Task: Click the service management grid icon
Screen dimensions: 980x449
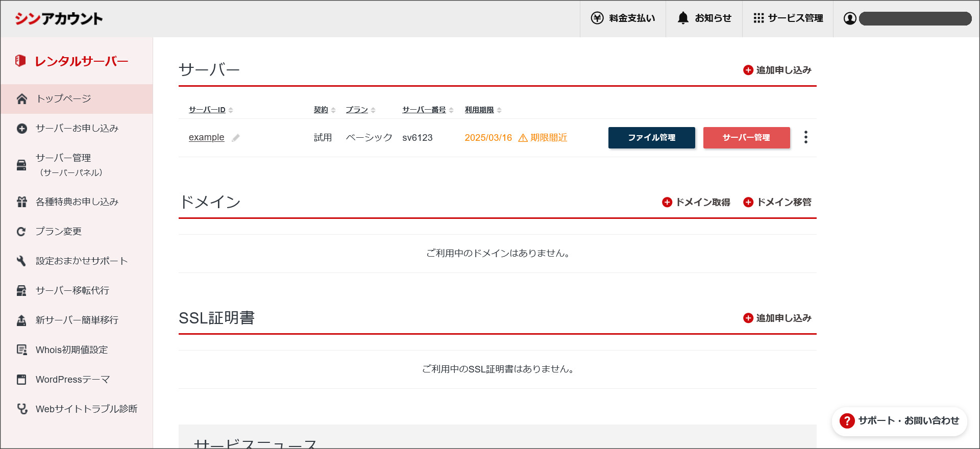Action: 758,18
